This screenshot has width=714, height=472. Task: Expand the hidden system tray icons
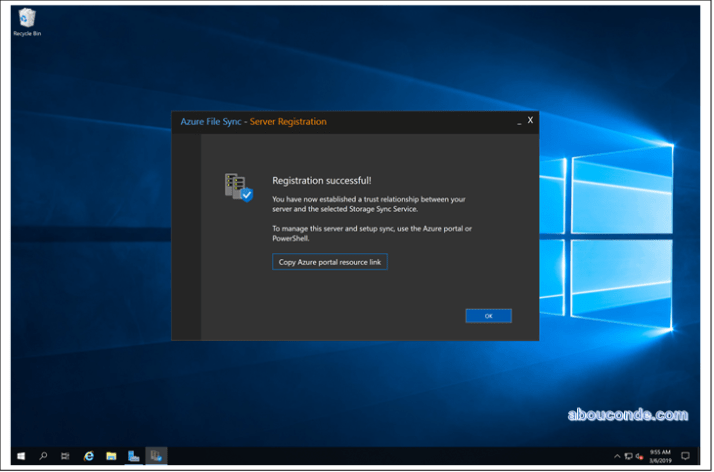[617, 456]
